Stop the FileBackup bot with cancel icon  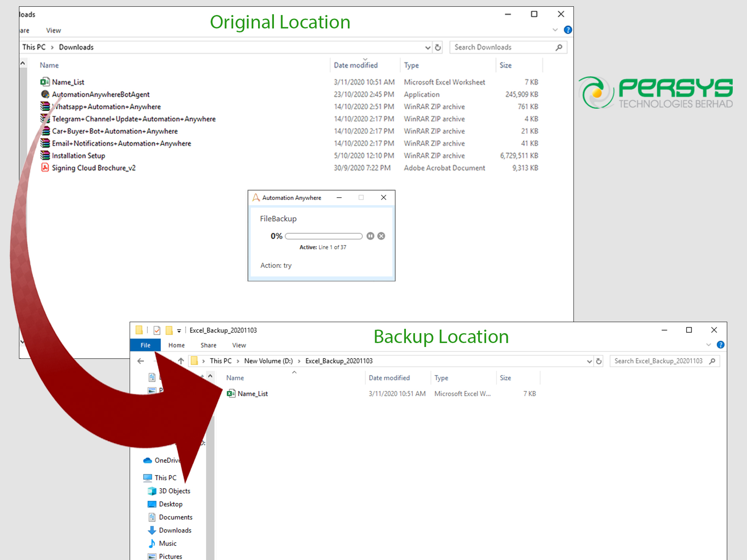[381, 236]
